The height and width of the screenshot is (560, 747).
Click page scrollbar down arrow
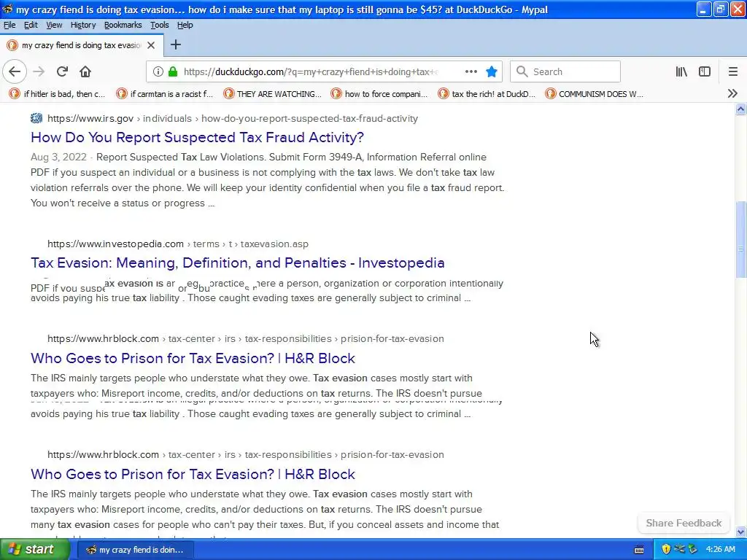pyautogui.click(x=741, y=532)
